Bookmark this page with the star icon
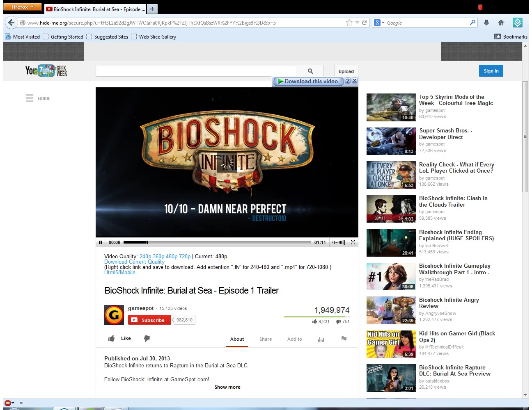 coord(349,23)
